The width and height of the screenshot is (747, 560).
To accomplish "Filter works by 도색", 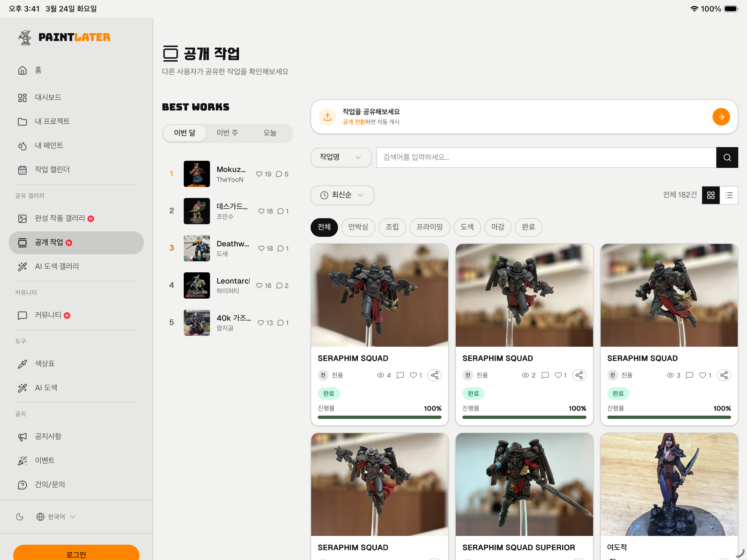I will (467, 227).
